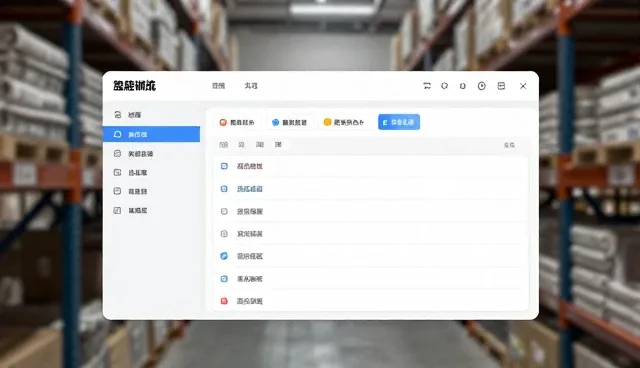Open the first tab in the header bar
The width and height of the screenshot is (640, 368).
click(218, 86)
